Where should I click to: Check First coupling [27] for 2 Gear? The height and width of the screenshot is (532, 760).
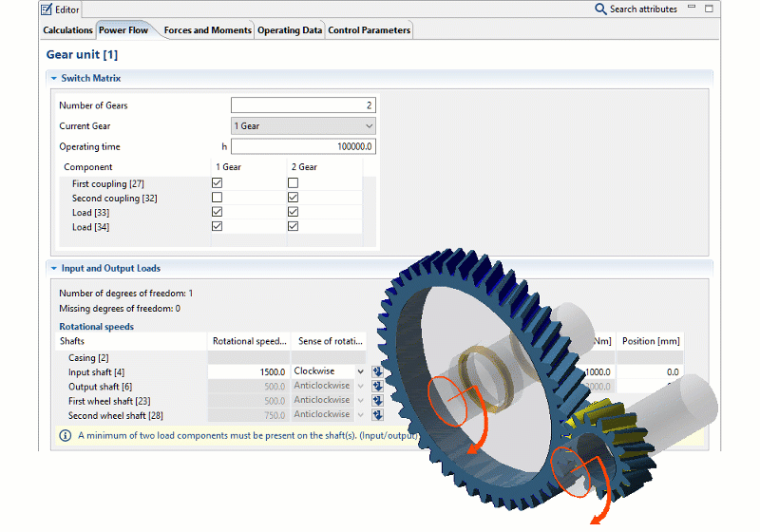coord(293,183)
